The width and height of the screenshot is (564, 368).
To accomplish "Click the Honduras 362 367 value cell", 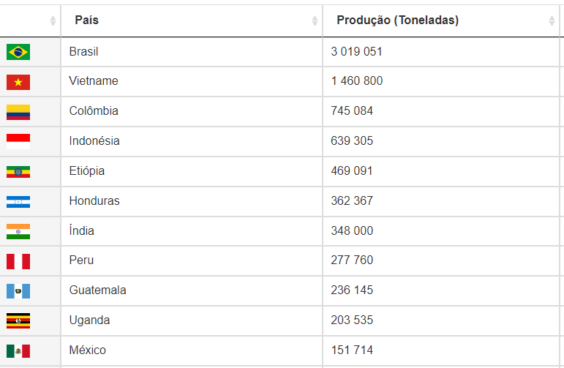I will point(441,201).
